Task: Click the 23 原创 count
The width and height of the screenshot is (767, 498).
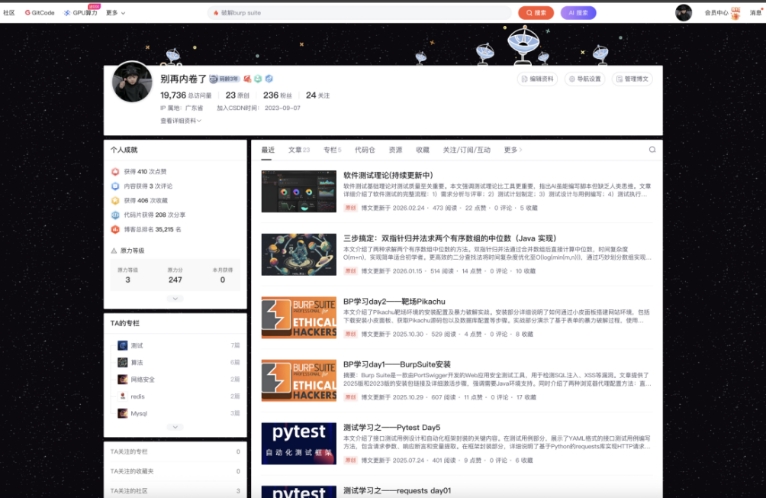Action: pos(237,95)
